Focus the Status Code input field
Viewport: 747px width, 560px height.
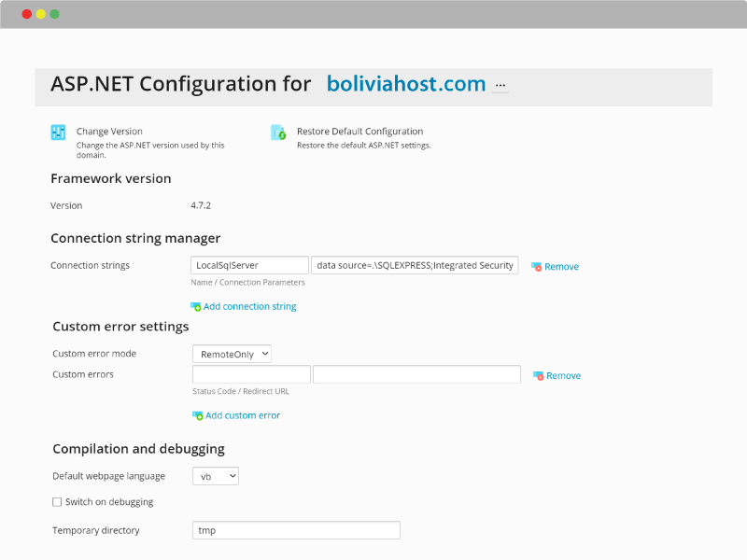(251, 374)
